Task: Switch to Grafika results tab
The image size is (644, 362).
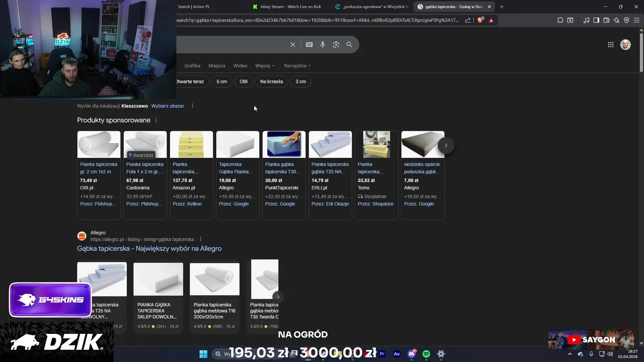Action: point(192,66)
